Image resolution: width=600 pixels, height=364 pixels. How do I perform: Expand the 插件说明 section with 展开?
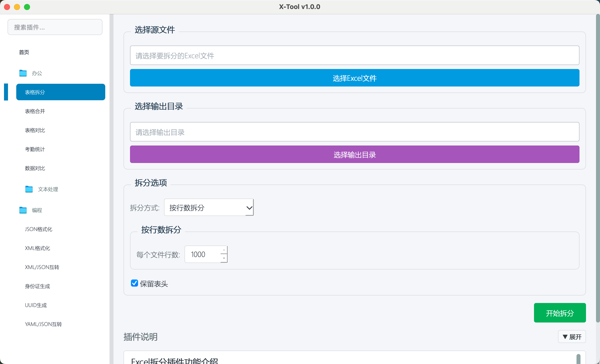[572, 337]
